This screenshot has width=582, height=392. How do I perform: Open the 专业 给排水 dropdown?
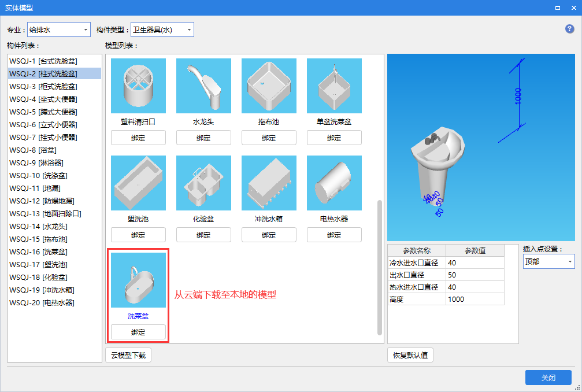coord(59,29)
